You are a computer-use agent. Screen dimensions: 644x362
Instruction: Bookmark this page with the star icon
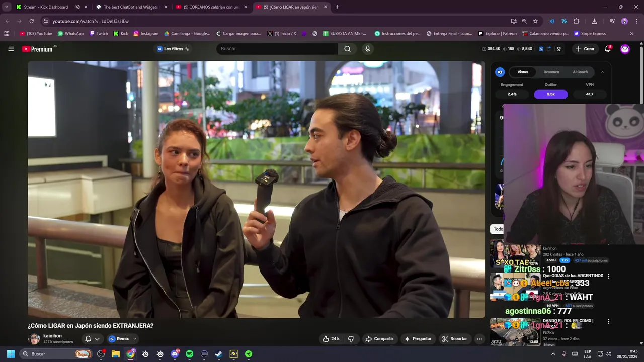pyautogui.click(x=535, y=21)
